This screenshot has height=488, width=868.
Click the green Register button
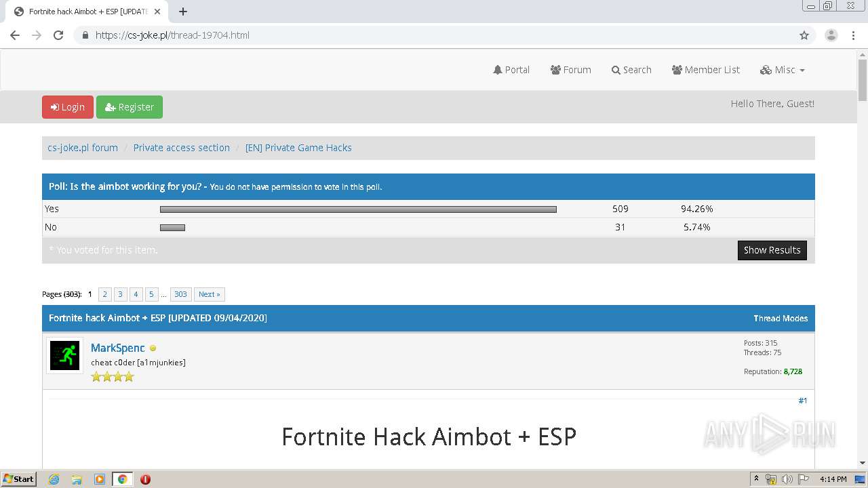coord(130,107)
